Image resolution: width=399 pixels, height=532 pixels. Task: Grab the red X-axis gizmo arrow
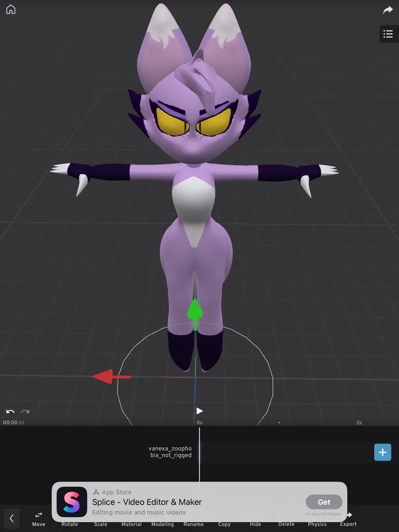111,377
